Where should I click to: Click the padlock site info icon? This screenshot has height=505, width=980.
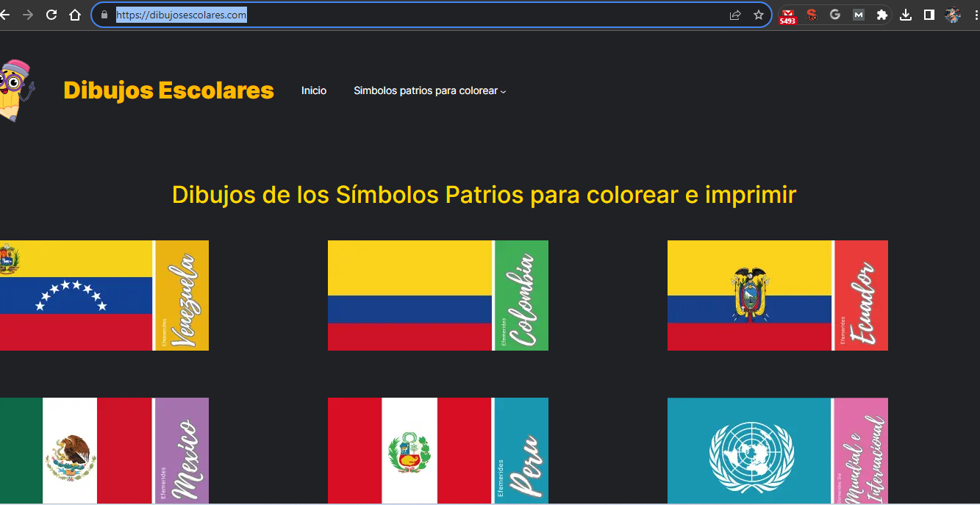[x=104, y=15]
